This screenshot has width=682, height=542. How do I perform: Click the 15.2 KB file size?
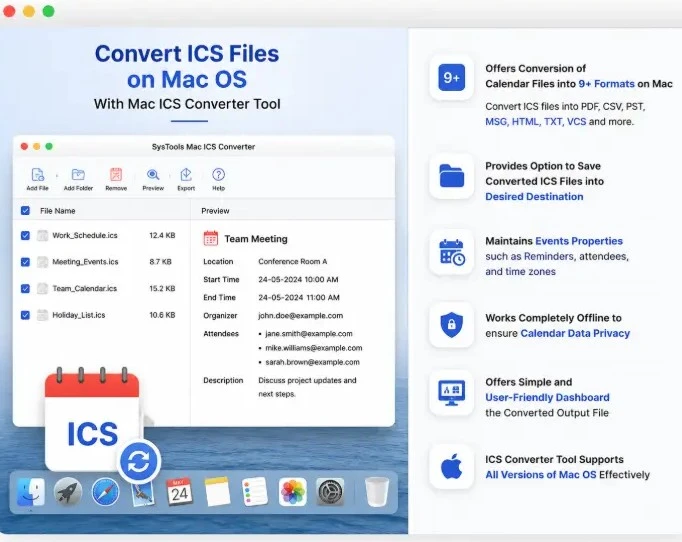(x=162, y=288)
